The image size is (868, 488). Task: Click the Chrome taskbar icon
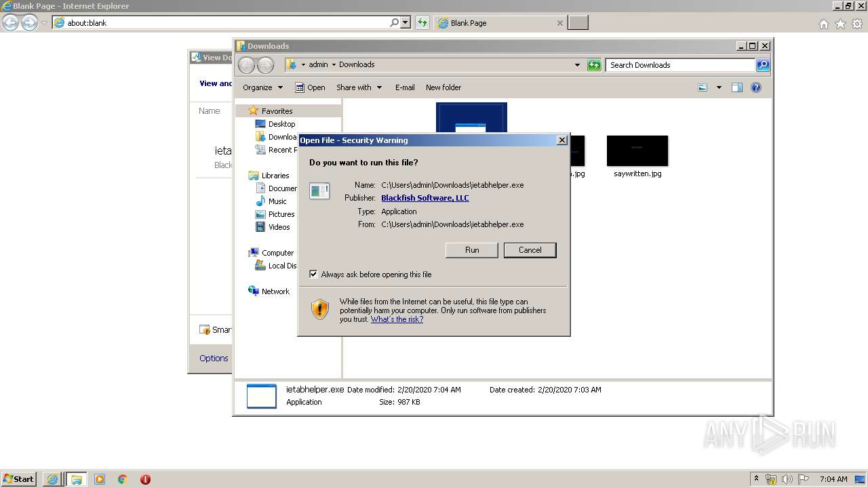pos(123,479)
